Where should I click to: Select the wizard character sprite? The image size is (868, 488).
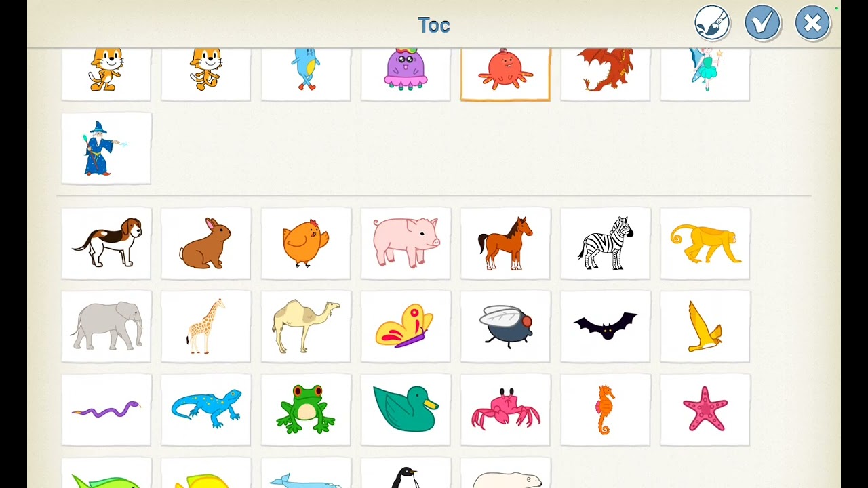pos(106,148)
